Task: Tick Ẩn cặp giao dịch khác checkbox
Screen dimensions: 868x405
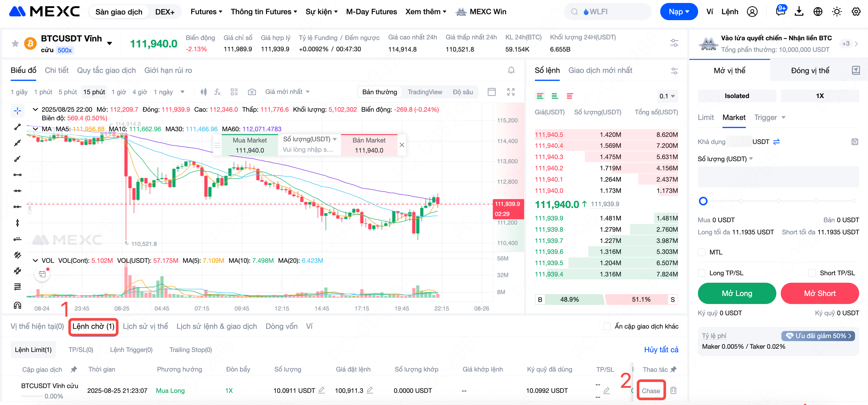Action: [x=606, y=326]
